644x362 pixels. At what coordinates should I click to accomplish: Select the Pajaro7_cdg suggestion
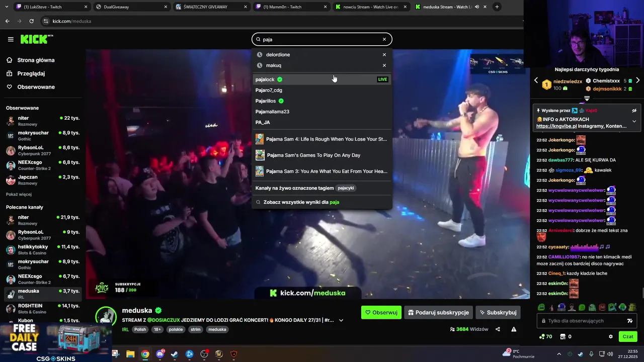322,90
